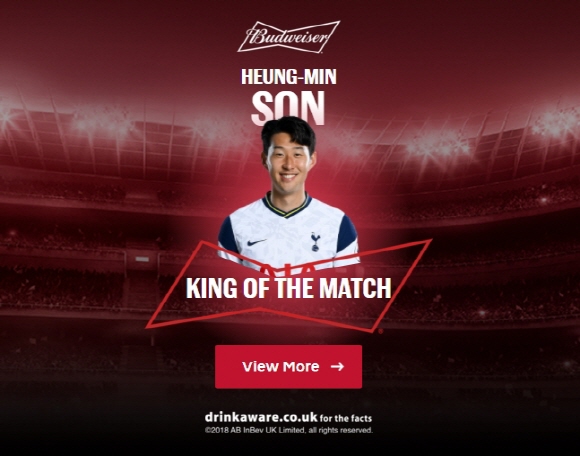This screenshot has height=458, width=580.
Task: Click the "for the facts" text
Action: 346,418
